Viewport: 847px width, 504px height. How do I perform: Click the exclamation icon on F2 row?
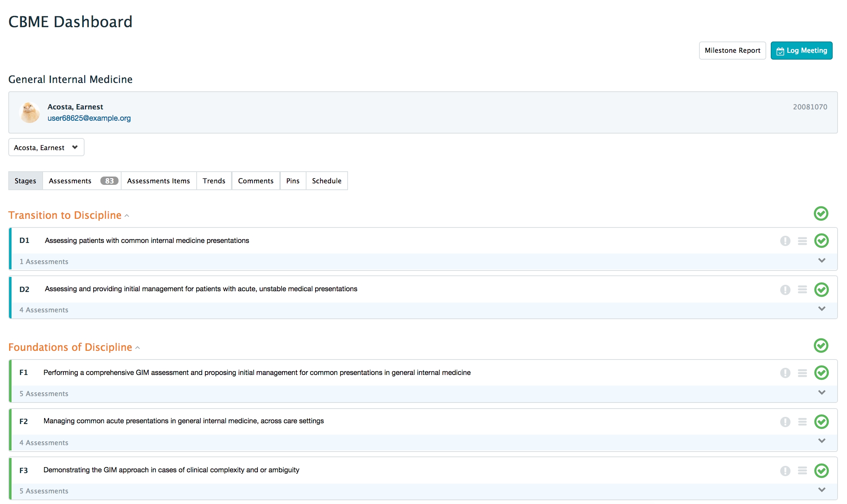point(785,422)
